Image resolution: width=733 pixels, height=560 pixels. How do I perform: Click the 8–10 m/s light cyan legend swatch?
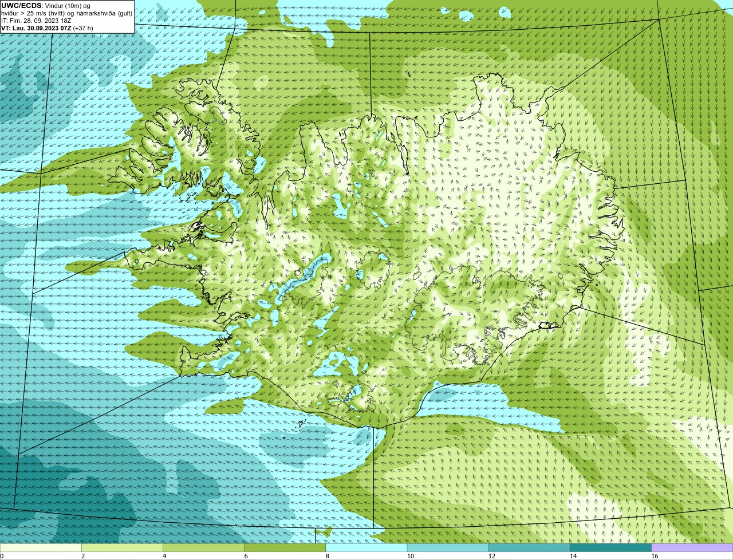tap(366, 548)
